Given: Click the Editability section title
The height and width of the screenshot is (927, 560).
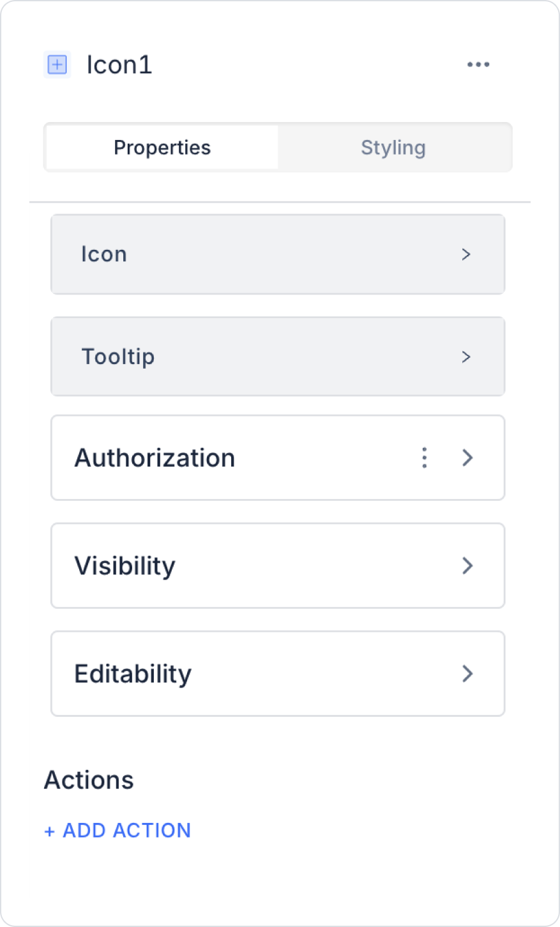Looking at the screenshot, I should pyautogui.click(x=133, y=674).
